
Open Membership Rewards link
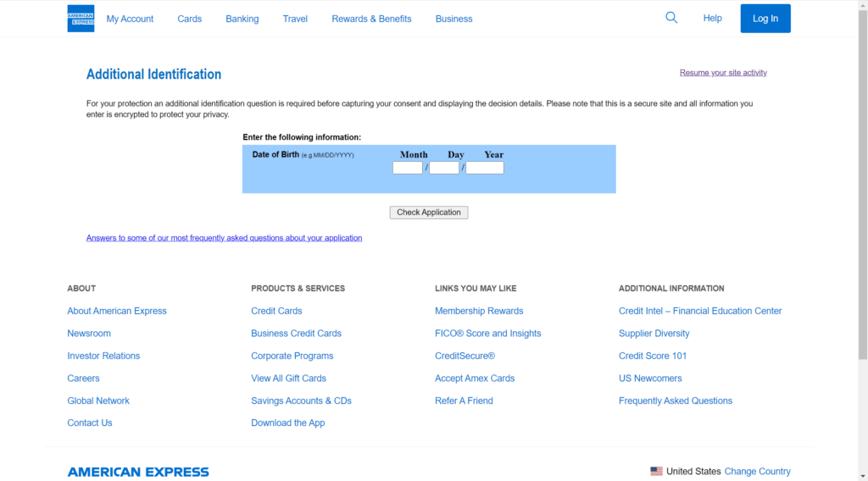[x=479, y=311]
